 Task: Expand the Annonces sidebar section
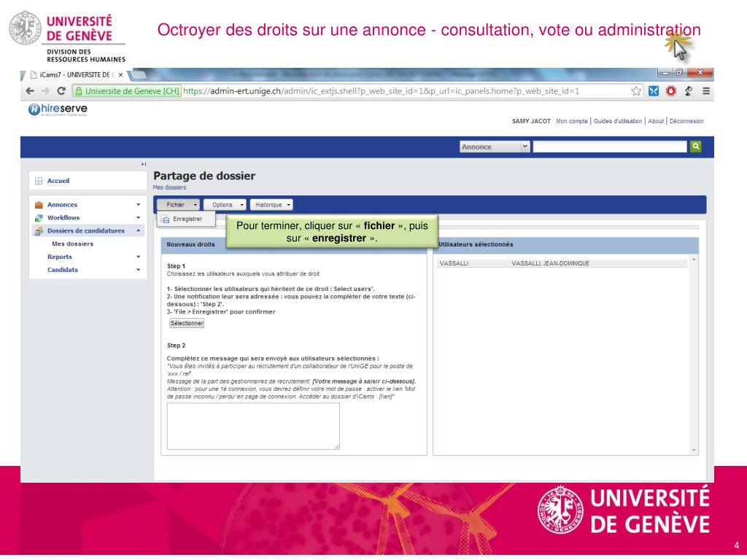138,205
